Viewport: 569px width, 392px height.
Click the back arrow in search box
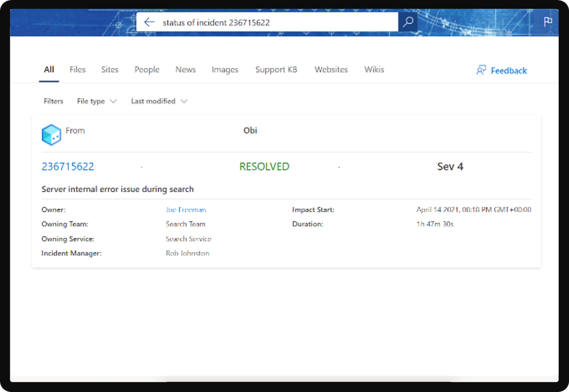[149, 22]
